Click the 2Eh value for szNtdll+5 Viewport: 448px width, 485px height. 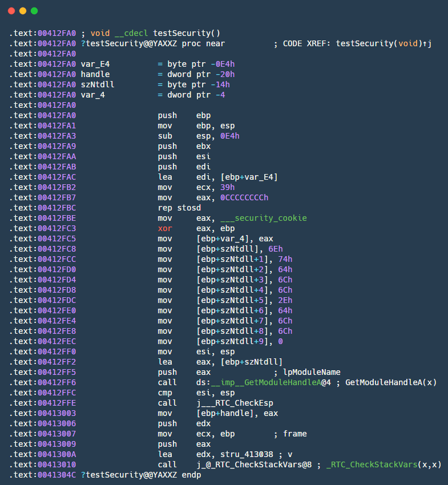pos(285,300)
